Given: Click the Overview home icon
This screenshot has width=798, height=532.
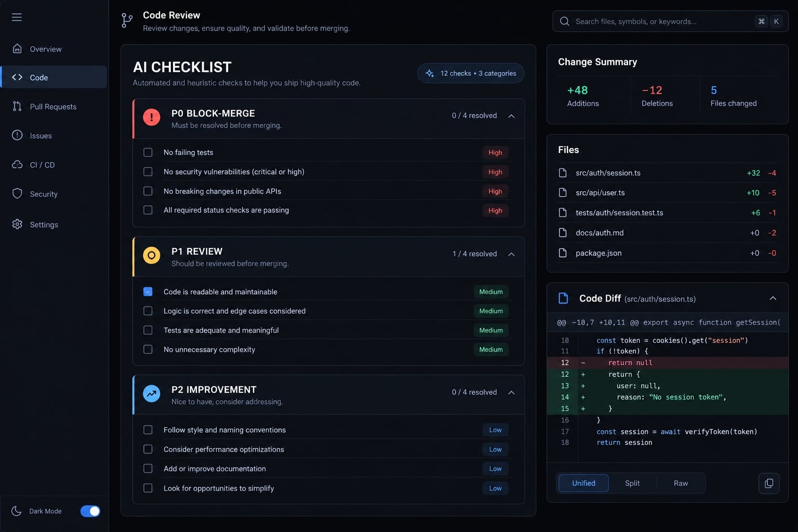Looking at the screenshot, I should click(x=17, y=48).
